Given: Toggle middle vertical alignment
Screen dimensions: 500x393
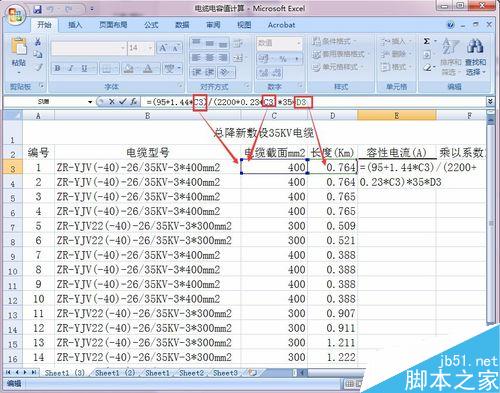Looking at the screenshot, I should (x=210, y=43).
